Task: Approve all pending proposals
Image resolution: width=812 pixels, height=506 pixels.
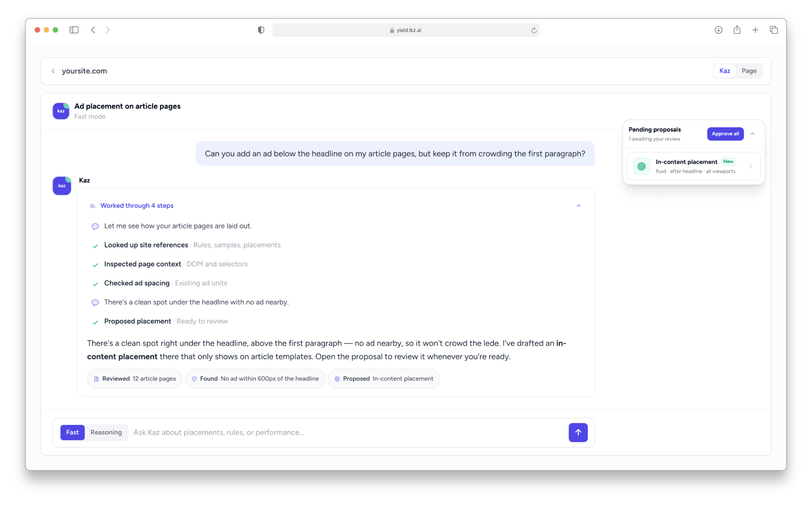Action: (x=725, y=134)
